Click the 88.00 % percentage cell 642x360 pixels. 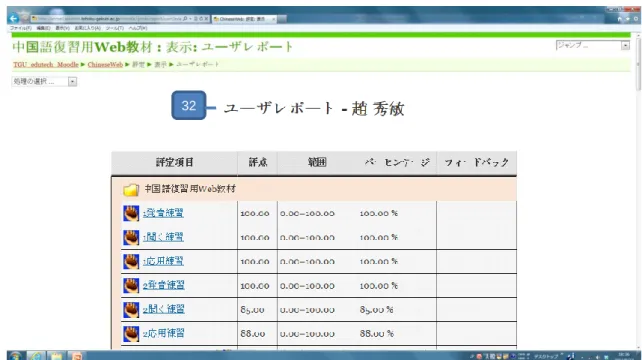[x=377, y=334]
